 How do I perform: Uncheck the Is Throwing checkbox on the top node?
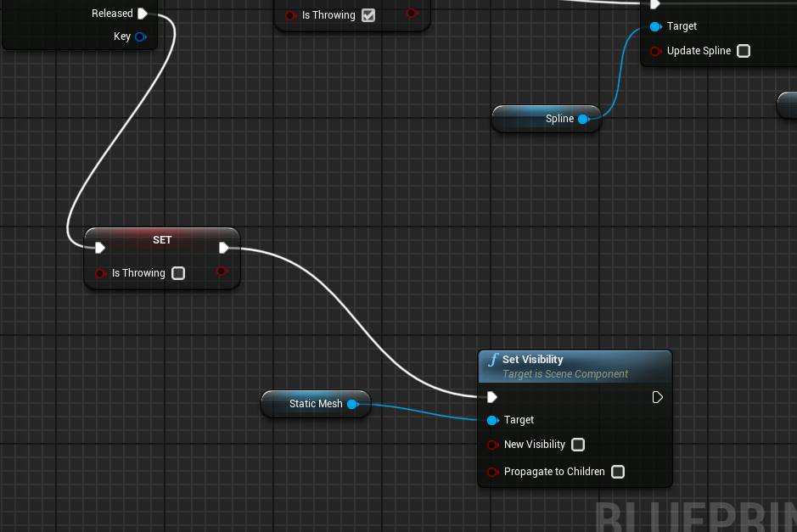pyautogui.click(x=368, y=14)
